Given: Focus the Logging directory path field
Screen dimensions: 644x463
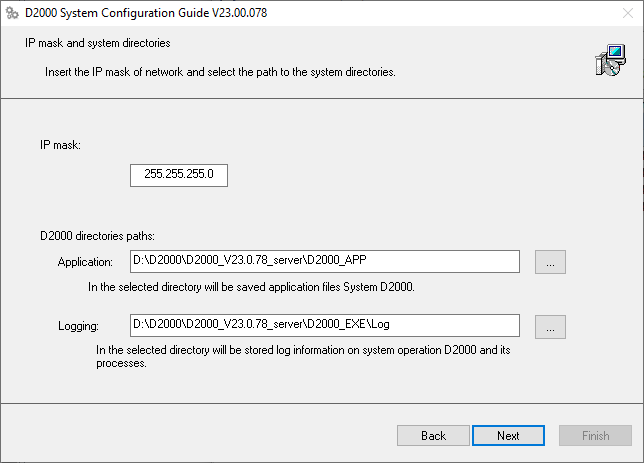Looking at the screenshot, I should [325, 326].
